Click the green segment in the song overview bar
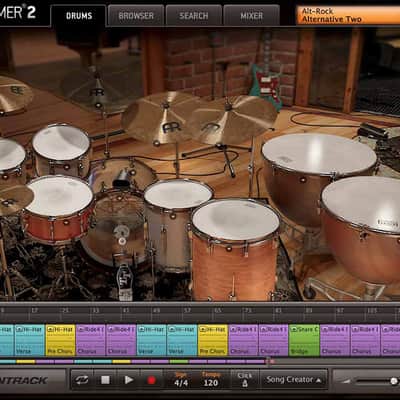The height and width of the screenshot is (400, 400). (x=179, y=361)
